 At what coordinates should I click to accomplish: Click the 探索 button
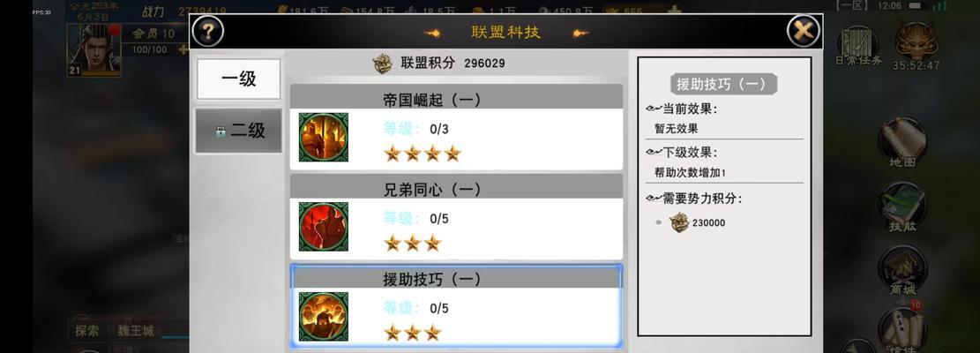click(86, 331)
